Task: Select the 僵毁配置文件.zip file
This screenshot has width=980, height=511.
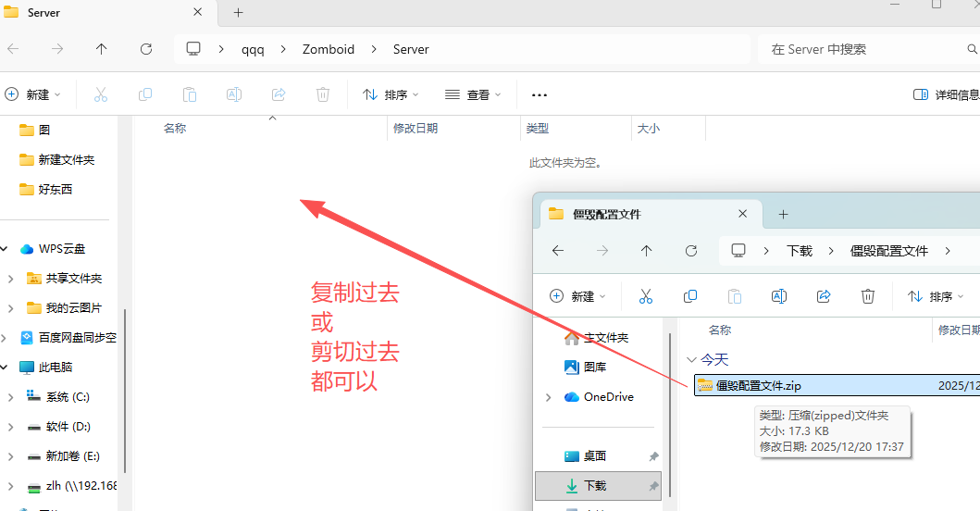Action: 757,385
